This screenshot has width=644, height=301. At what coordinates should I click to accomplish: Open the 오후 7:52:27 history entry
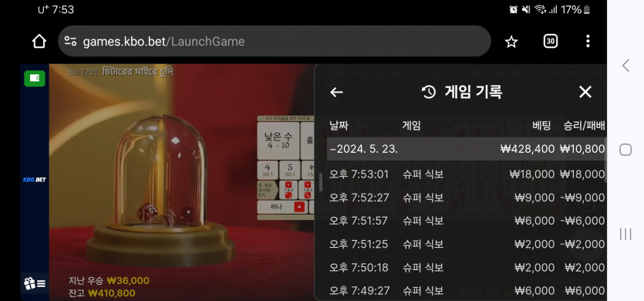pyautogui.click(x=467, y=198)
